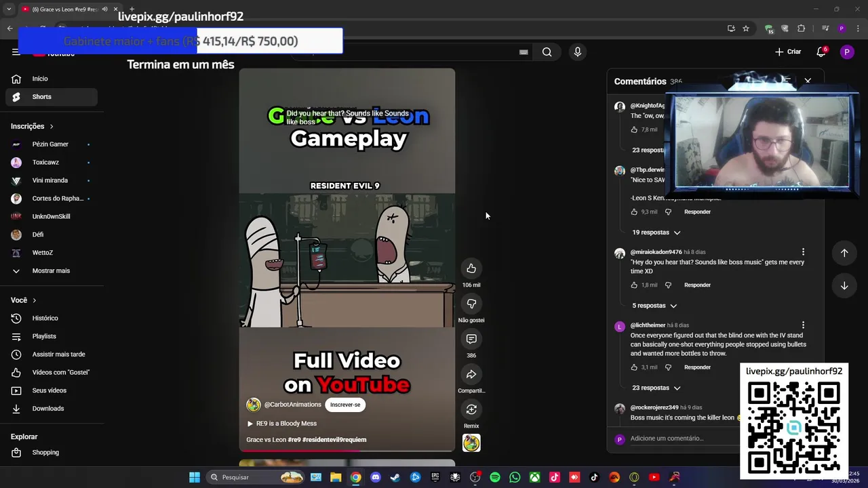Open options menu on @miraiokadon9476 comment
Viewport: 868px width, 488px height.
coord(803,252)
